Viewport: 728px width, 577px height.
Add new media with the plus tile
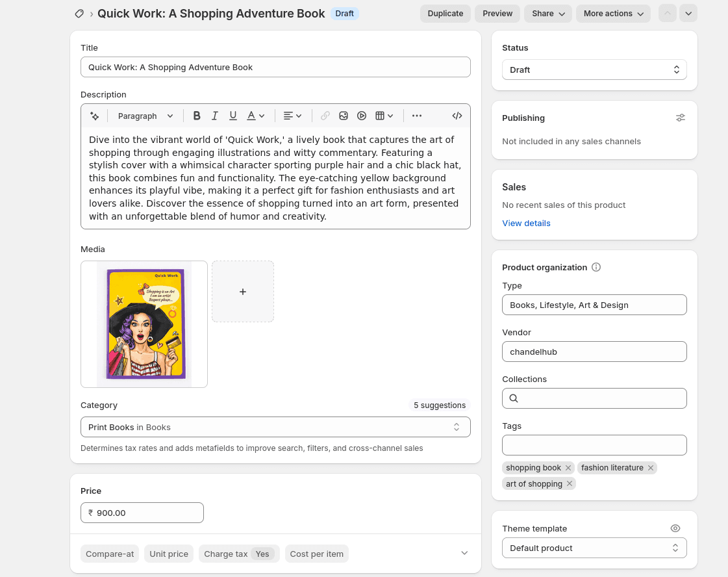pyautogui.click(x=243, y=292)
